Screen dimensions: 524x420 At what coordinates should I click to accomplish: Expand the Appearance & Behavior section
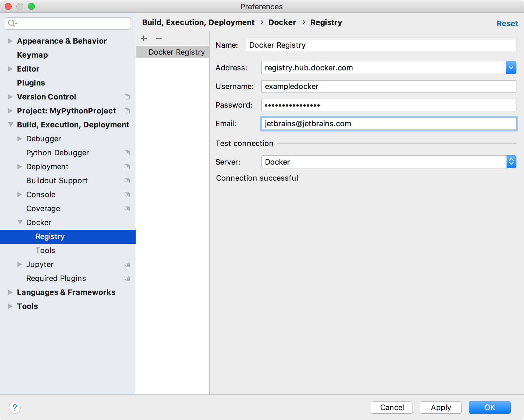[x=10, y=41]
